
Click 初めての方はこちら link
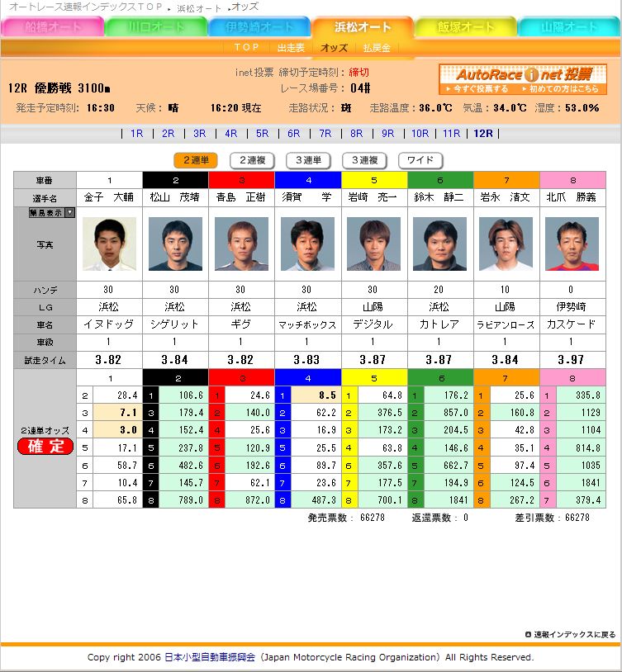coord(560,88)
